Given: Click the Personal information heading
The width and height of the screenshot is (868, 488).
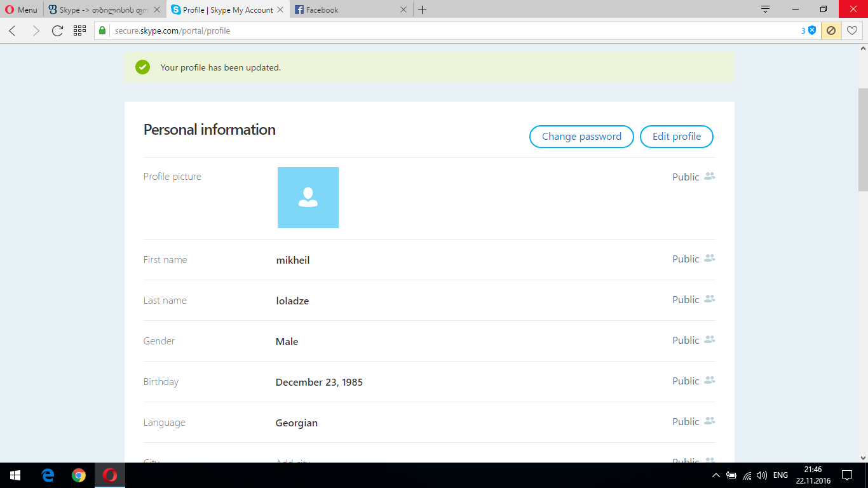Looking at the screenshot, I should click(210, 130).
